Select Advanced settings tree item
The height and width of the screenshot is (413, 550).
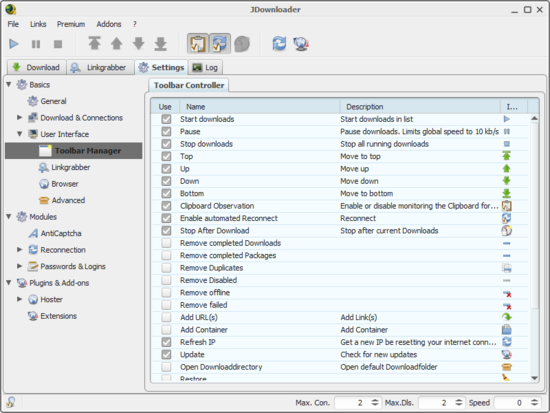coord(68,200)
